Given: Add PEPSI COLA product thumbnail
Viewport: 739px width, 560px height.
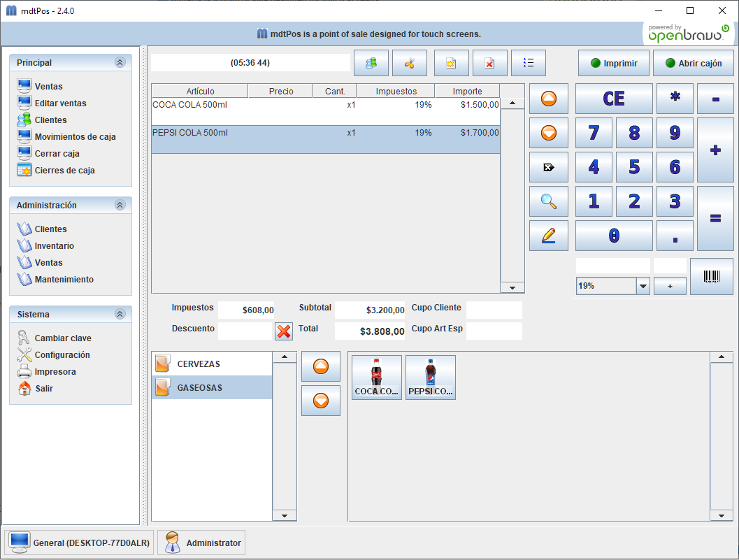Looking at the screenshot, I should (430, 378).
